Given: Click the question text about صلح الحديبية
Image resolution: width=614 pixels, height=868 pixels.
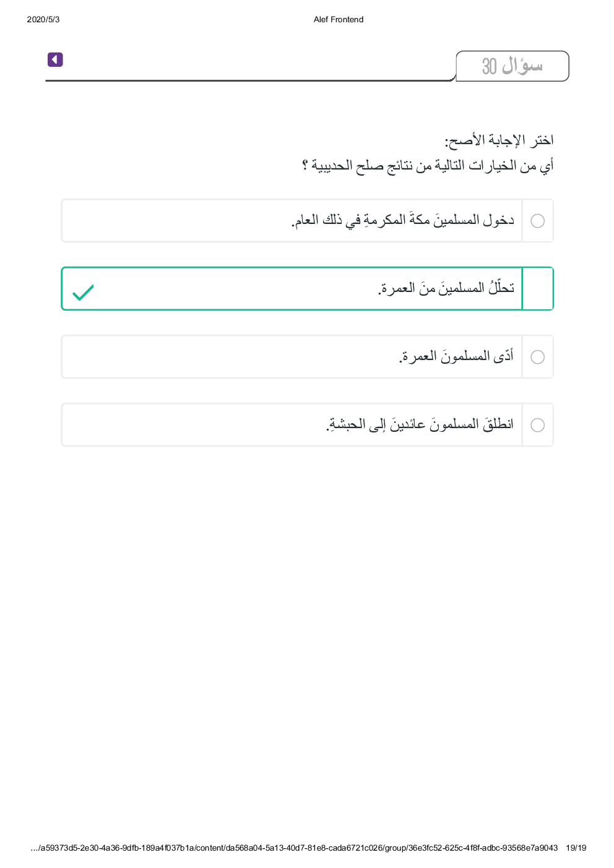Looking at the screenshot, I should click(428, 166).
